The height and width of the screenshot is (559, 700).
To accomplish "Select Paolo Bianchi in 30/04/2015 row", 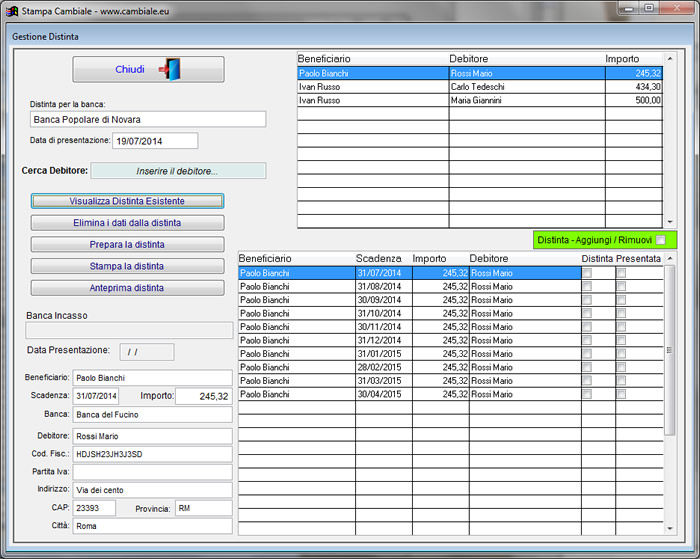I will click(297, 394).
